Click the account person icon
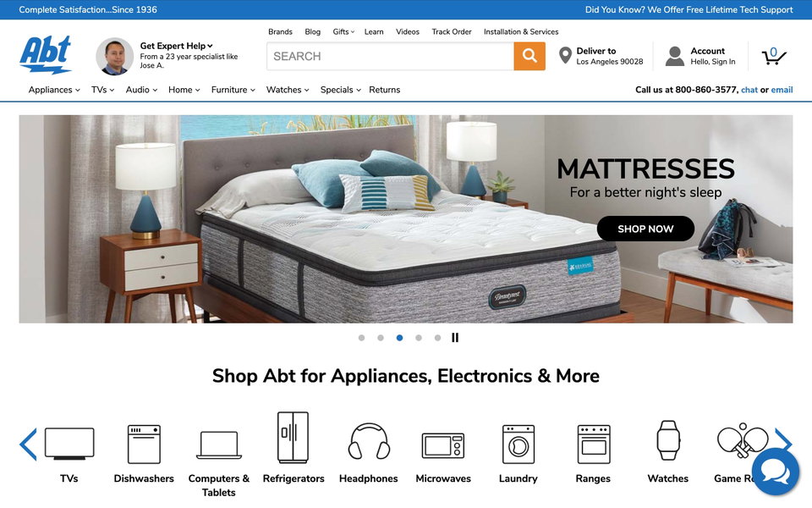Screen dimensions: 812x508 tap(675, 56)
